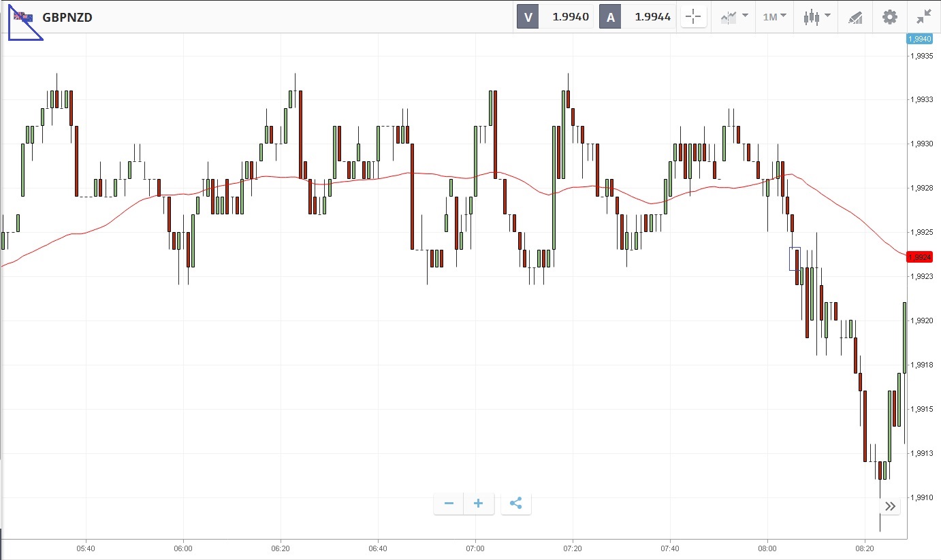The height and width of the screenshot is (560, 941).
Task: Click the 05:40 time axis label
Action: 86,548
